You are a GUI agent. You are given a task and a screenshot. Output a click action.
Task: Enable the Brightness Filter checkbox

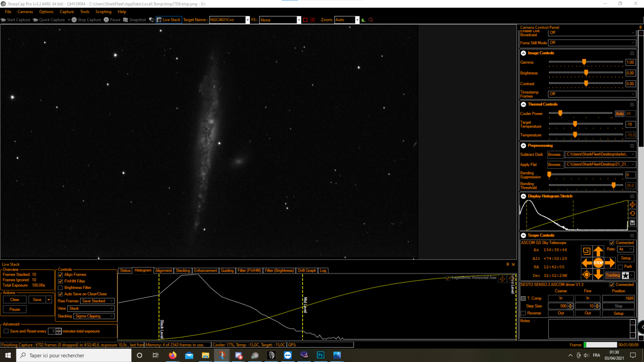click(x=61, y=287)
